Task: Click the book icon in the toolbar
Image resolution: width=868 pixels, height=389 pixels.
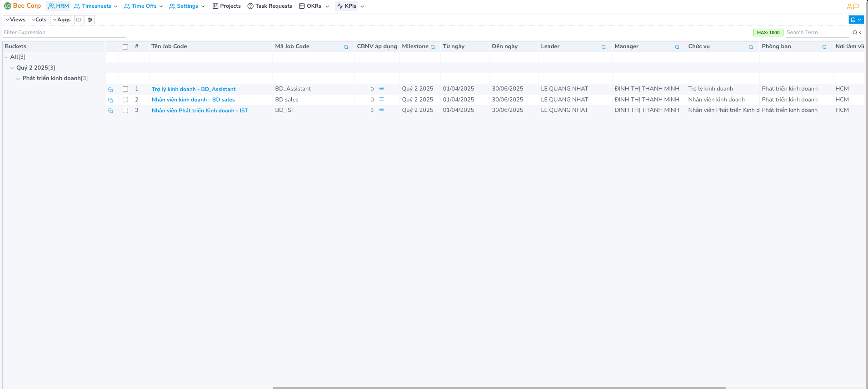Action: coord(79,20)
